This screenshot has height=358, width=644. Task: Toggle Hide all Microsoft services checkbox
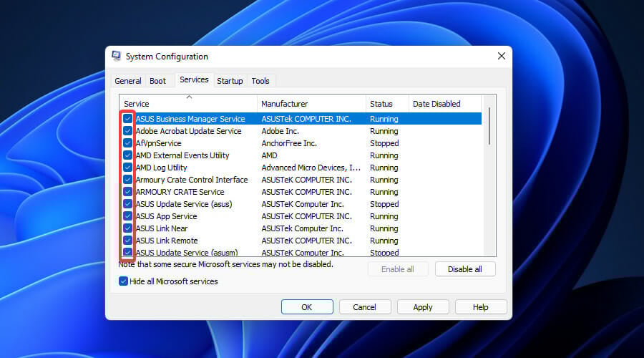(123, 281)
